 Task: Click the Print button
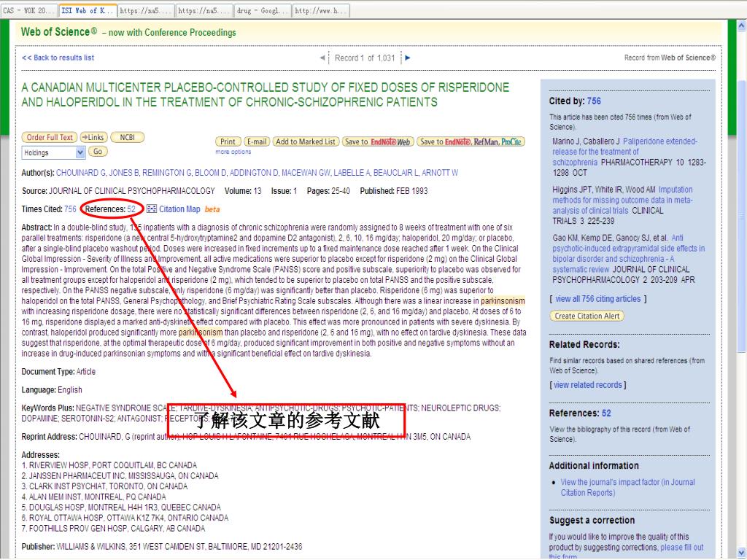click(228, 141)
